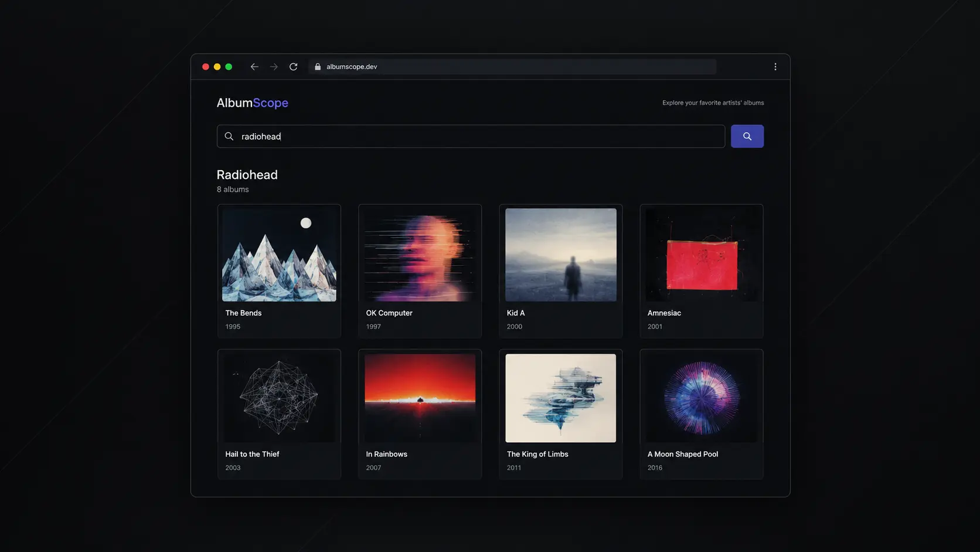Click the AlbumScope logo
Screen dimensions: 980x552
[x=253, y=103]
